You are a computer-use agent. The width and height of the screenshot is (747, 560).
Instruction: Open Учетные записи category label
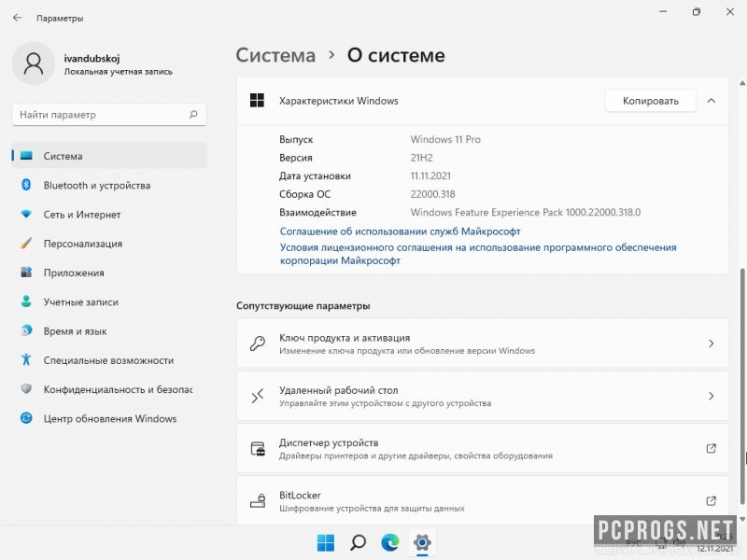(81, 301)
